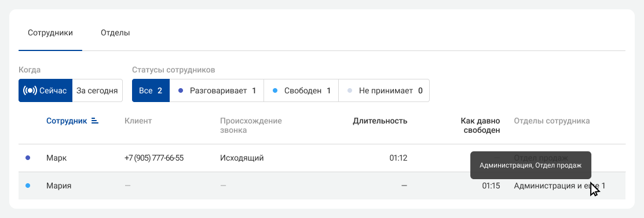644x218 pixels.
Task: Filter by Разговаривает status
Action: click(x=217, y=90)
